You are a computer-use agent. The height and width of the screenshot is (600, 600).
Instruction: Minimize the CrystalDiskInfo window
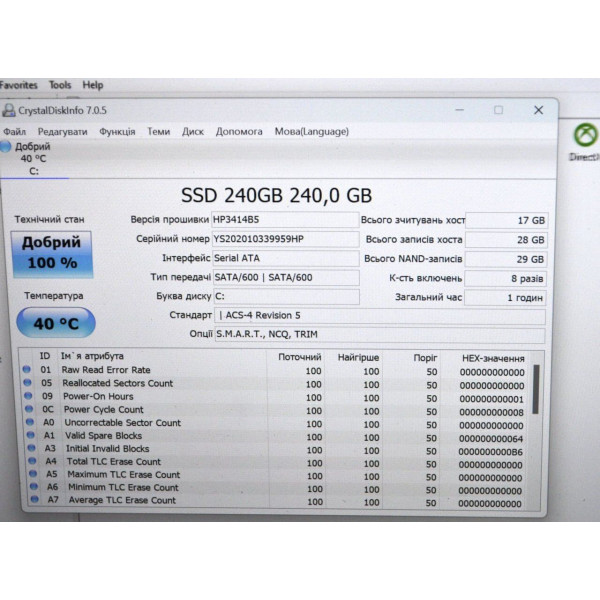tap(460, 110)
